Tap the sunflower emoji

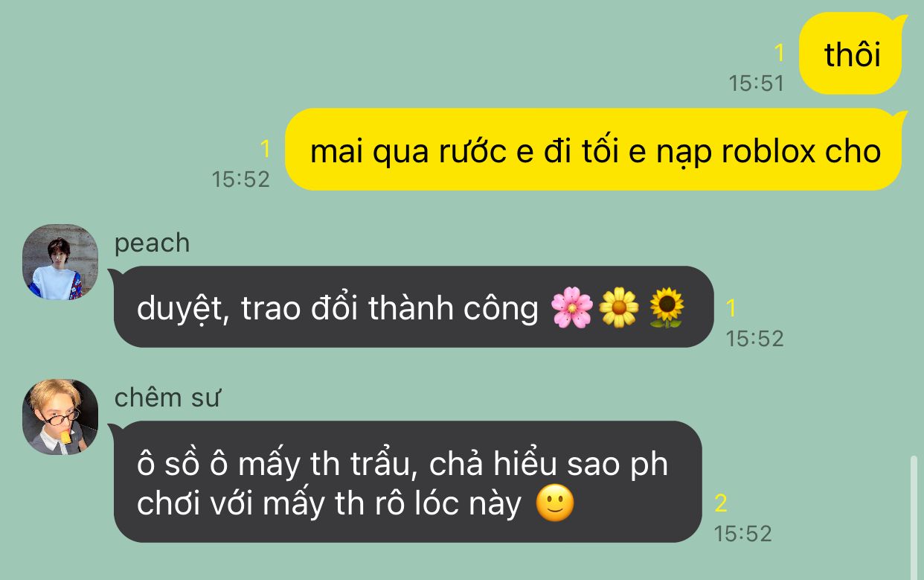pyautogui.click(x=666, y=307)
